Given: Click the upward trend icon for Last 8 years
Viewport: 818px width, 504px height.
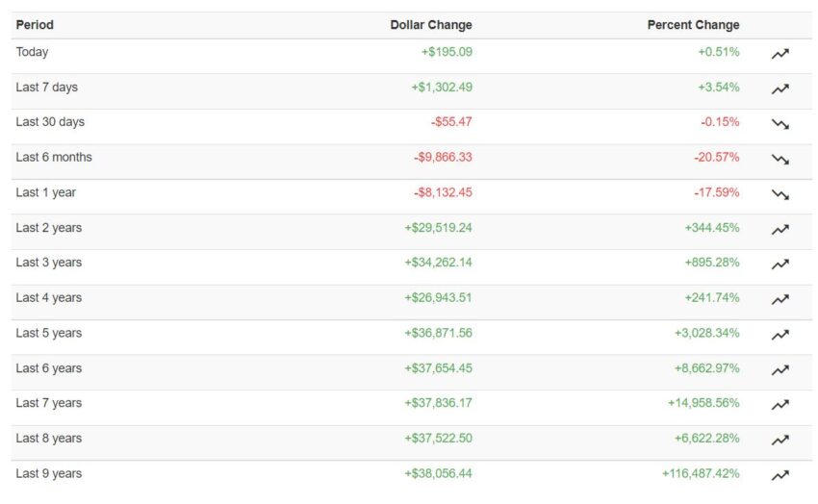Looking at the screenshot, I should coord(780,441).
